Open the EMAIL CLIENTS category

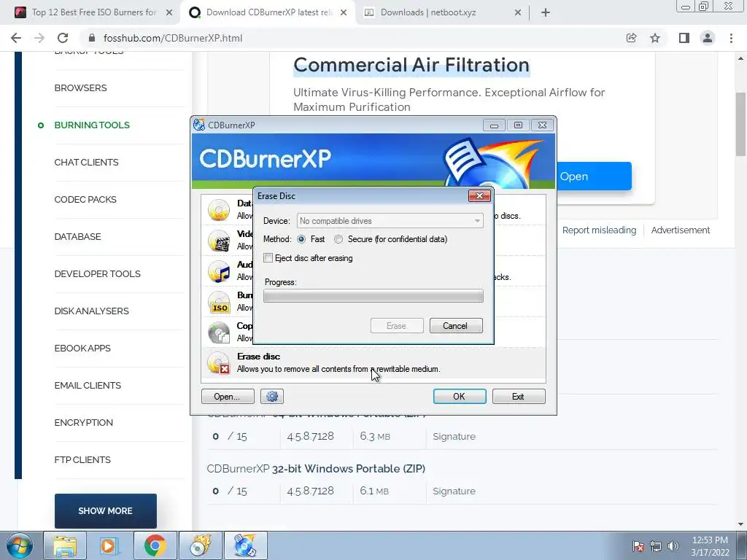(x=88, y=385)
